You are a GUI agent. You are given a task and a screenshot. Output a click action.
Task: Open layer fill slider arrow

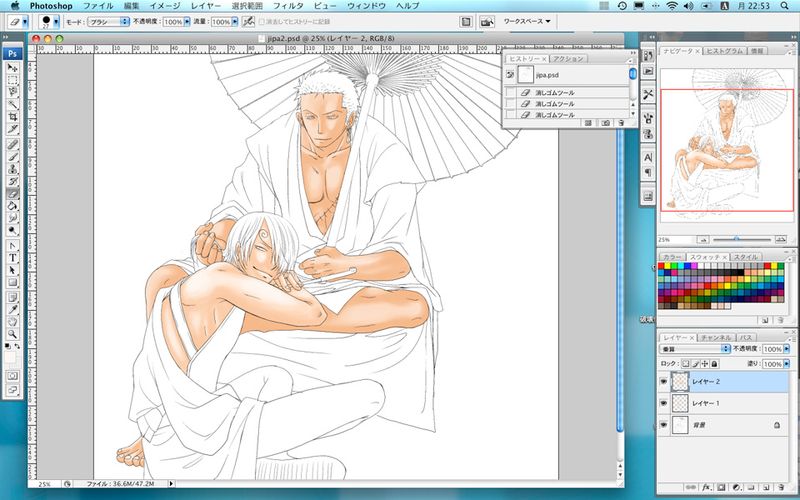click(786, 364)
